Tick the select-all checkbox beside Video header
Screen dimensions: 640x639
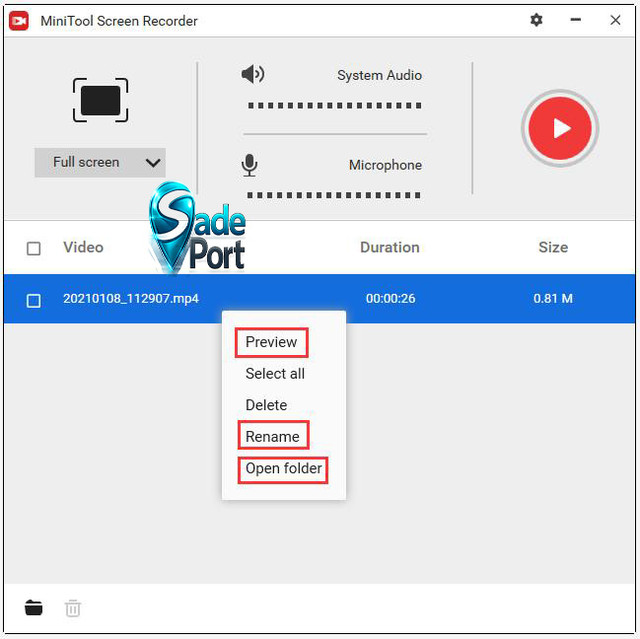33,248
